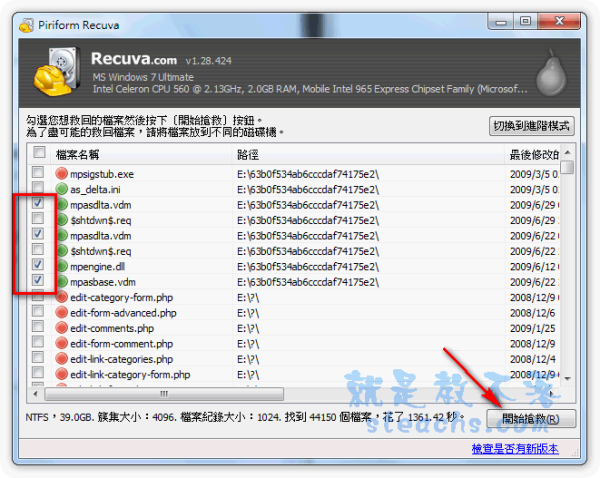Click the Recuva hard drive helmet logo

[x=57, y=72]
